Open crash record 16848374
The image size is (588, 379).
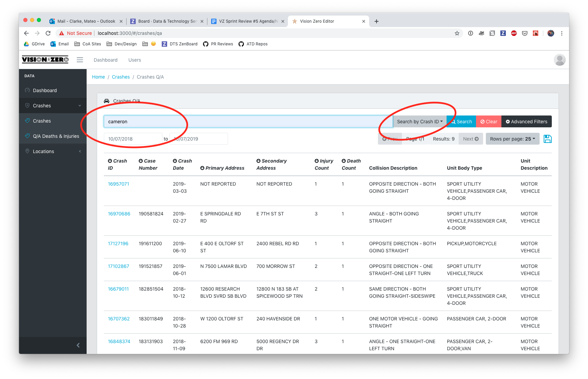tap(119, 341)
